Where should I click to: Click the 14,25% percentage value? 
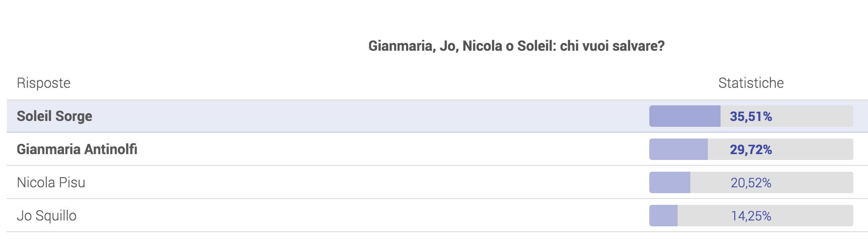(x=751, y=216)
